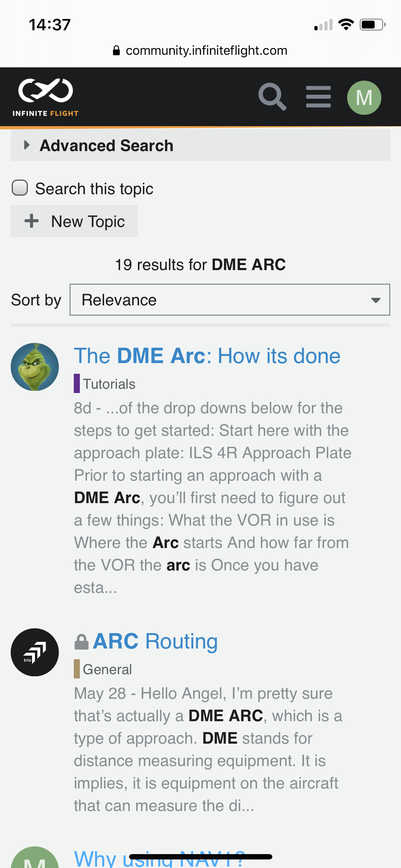The image size is (401, 868).
Task: Open the General category tag
Action: point(103,669)
